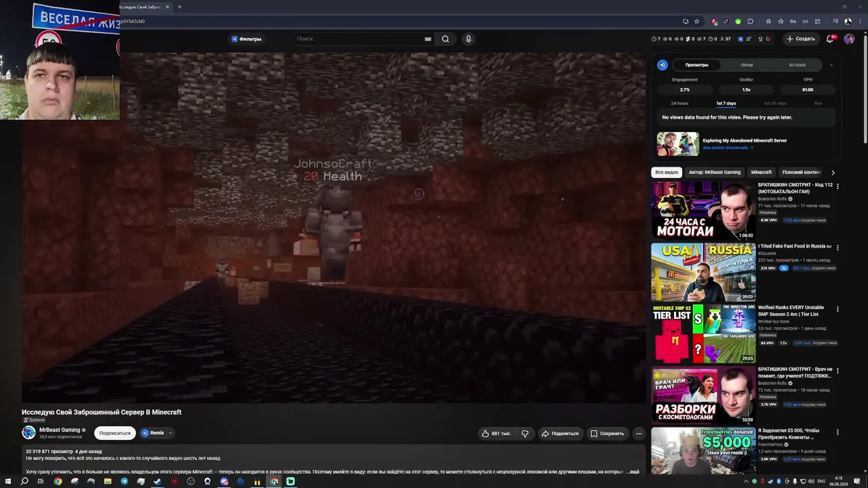
Task: Open the Bratishkin Rofls channel under Код 112
Action: point(772,199)
